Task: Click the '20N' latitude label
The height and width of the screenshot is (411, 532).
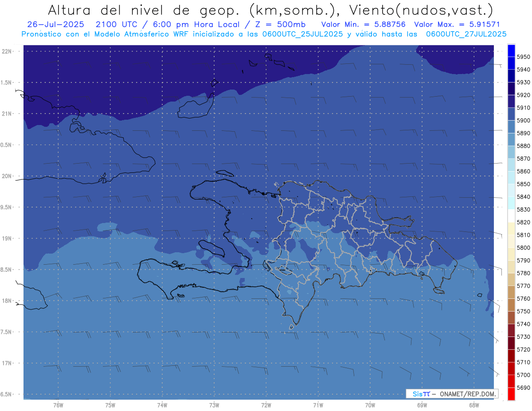Action: 7,176
